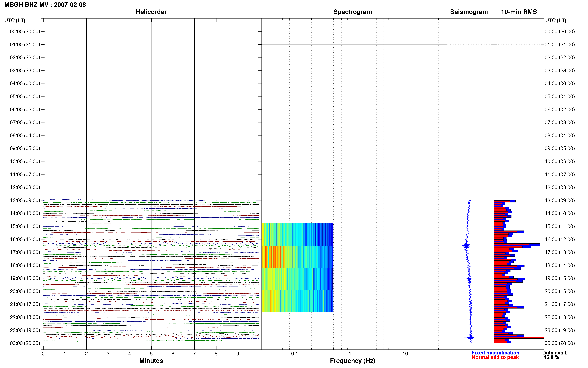Viewport: 588px width, 368px height.
Task: Click the Seismogram column heading
Action: click(x=469, y=12)
